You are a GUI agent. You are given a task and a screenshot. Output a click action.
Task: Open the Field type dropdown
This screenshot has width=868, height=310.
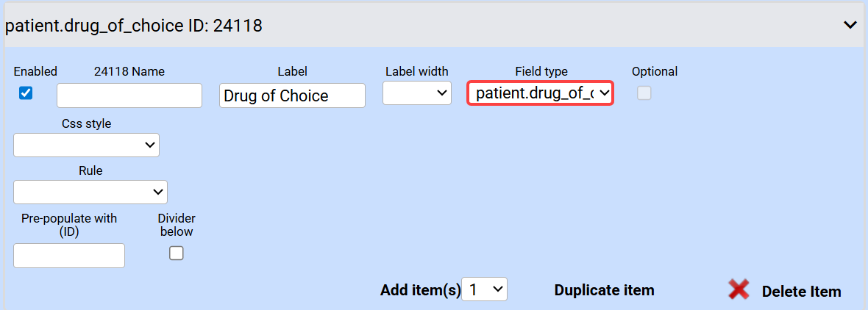coord(541,93)
